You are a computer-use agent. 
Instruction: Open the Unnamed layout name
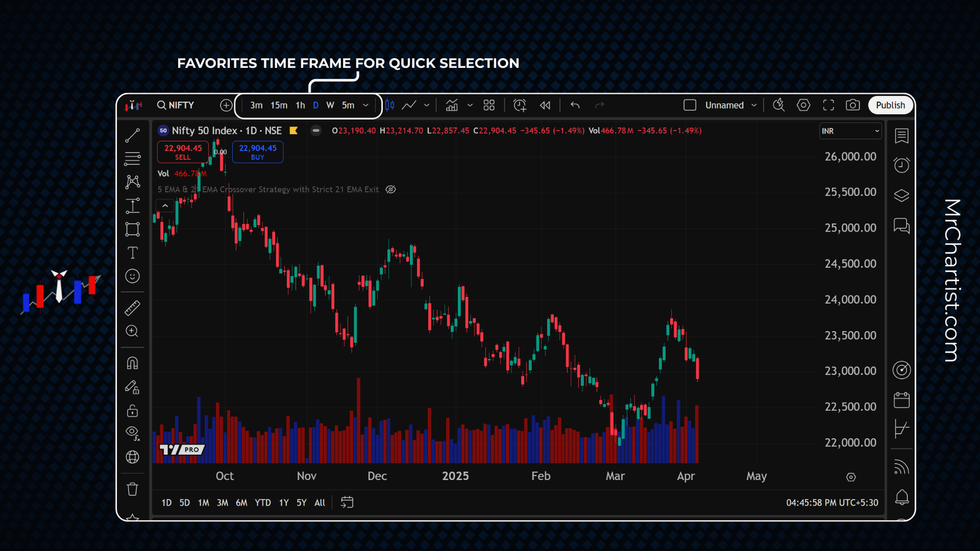pyautogui.click(x=725, y=105)
